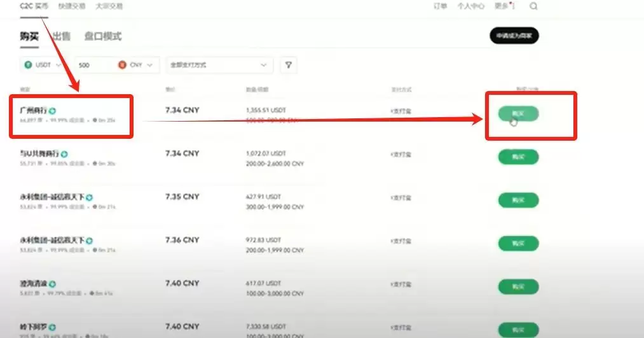Click the amount input field showing 500
Viewport: 644px width, 338px height.
point(94,65)
